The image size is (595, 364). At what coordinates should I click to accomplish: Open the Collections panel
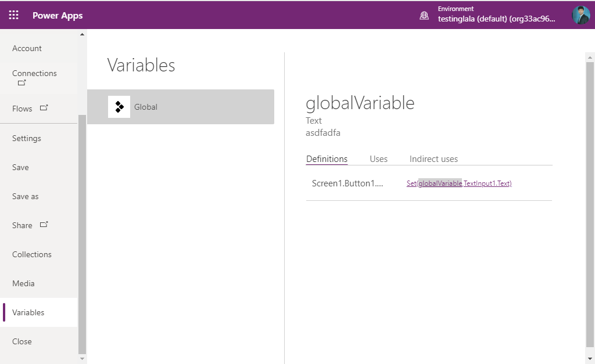click(x=32, y=254)
